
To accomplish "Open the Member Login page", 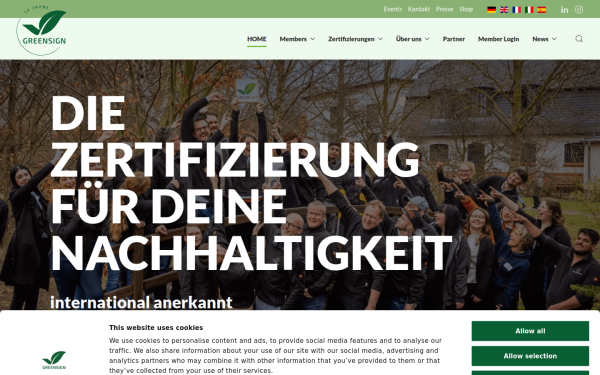I will coord(499,39).
